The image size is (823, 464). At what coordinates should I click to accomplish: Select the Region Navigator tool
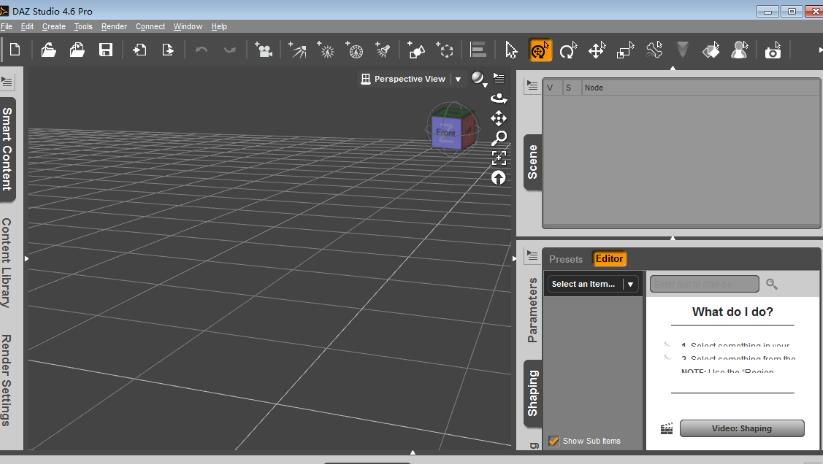[740, 50]
